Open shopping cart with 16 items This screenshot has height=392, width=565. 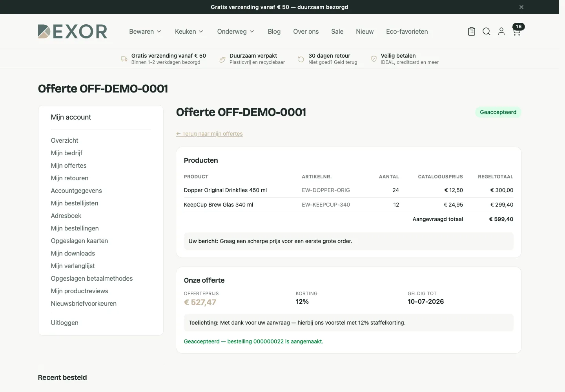tap(518, 30)
